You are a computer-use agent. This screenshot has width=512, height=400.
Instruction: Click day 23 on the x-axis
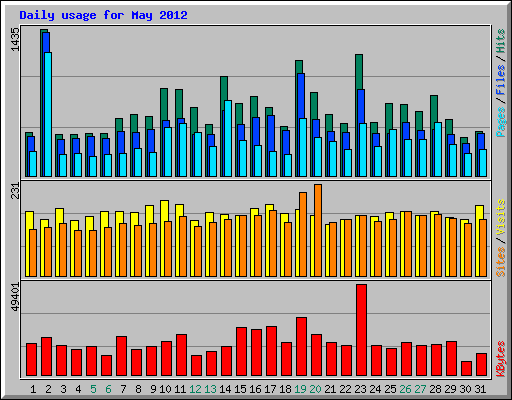[x=360, y=389]
